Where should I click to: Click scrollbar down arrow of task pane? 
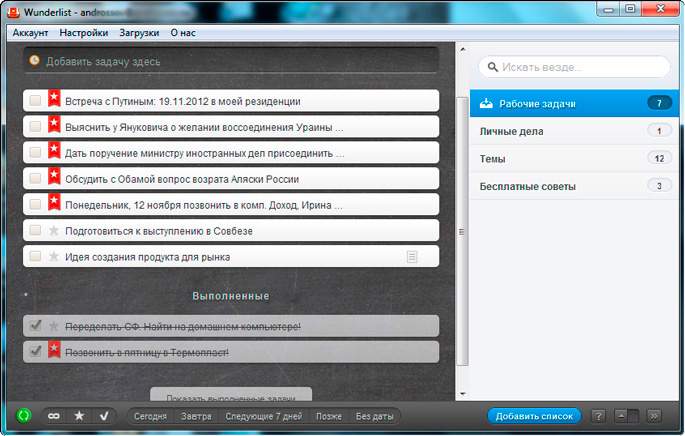pos(463,394)
